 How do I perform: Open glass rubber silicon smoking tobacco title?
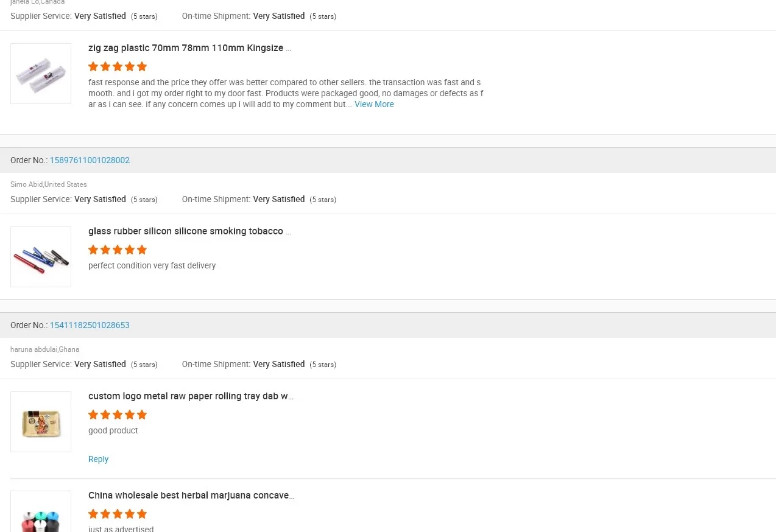coord(189,231)
